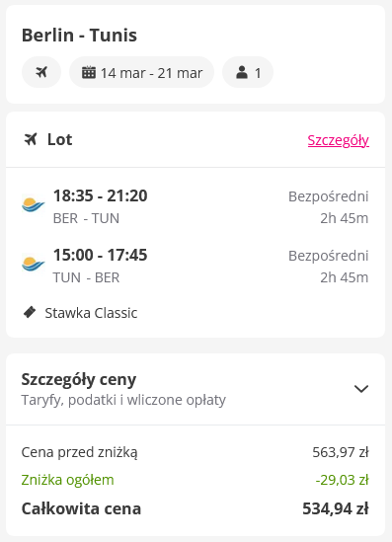The height and width of the screenshot is (542, 392).
Task: Select the 14 mar - 21 mar date chip
Action: coord(142,72)
